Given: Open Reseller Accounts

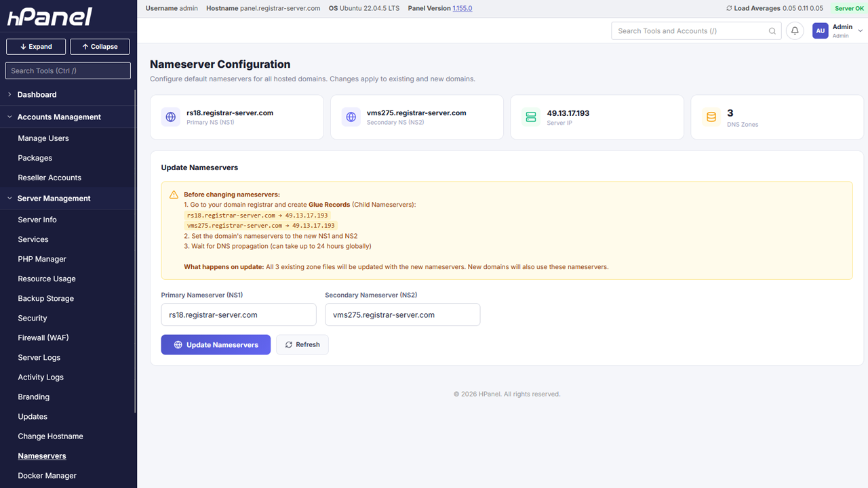Looking at the screenshot, I should (50, 178).
